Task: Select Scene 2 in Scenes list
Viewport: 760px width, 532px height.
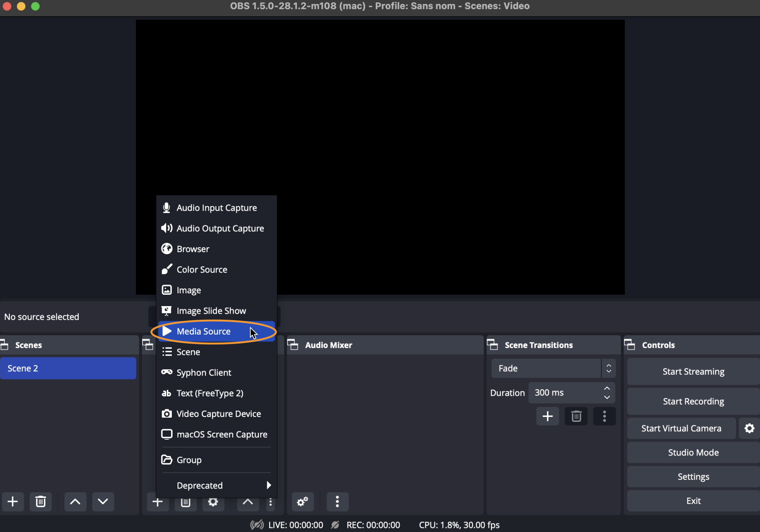Action: pyautogui.click(x=68, y=368)
